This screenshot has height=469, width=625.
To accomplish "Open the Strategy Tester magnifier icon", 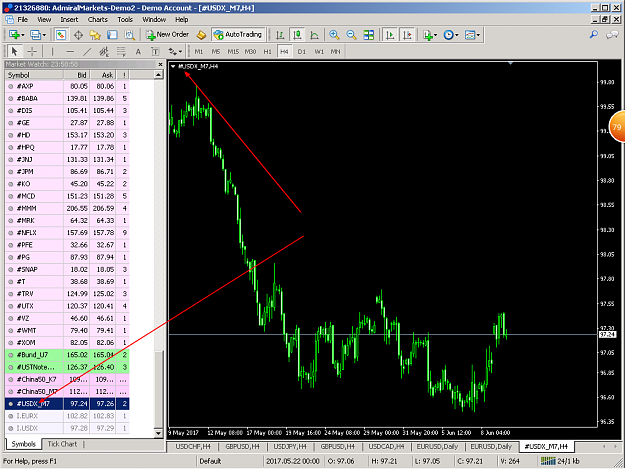I will (130, 35).
